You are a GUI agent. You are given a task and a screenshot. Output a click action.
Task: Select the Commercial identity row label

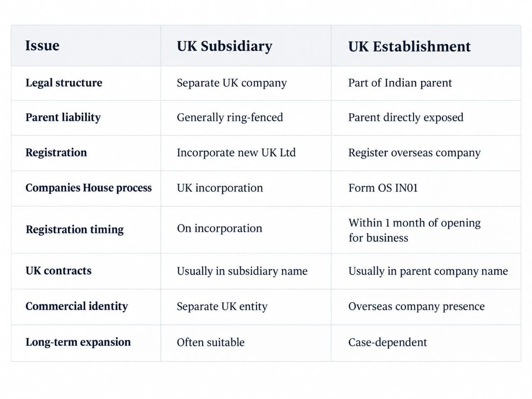(x=77, y=306)
